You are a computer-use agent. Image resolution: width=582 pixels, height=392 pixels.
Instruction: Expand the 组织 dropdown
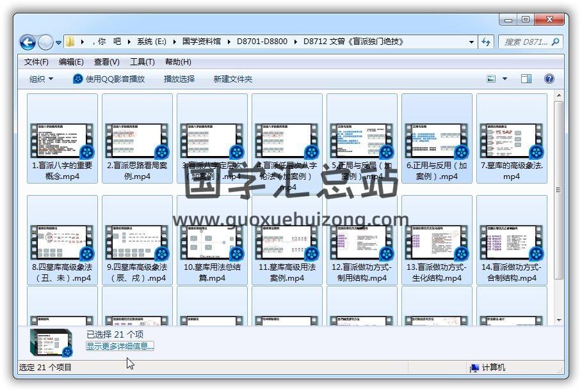(x=41, y=79)
